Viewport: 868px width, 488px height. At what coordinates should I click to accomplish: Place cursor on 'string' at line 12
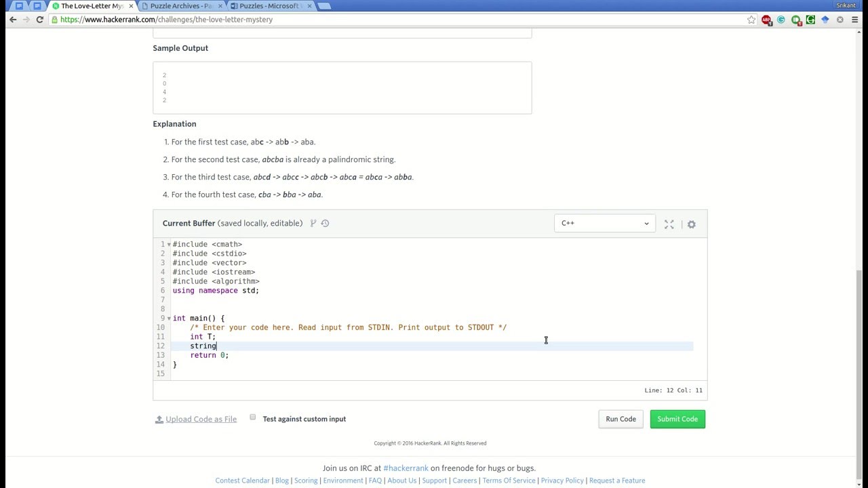(x=203, y=346)
